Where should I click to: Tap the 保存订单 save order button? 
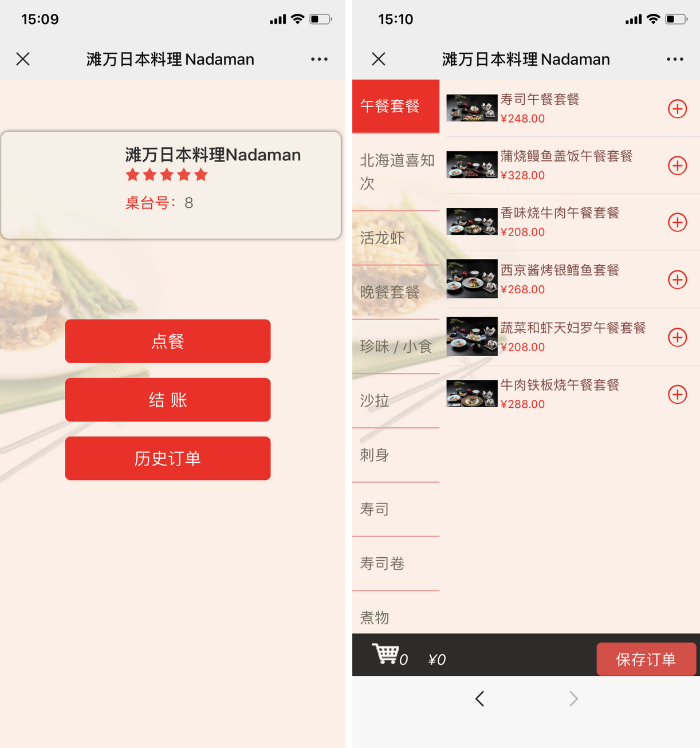click(646, 659)
